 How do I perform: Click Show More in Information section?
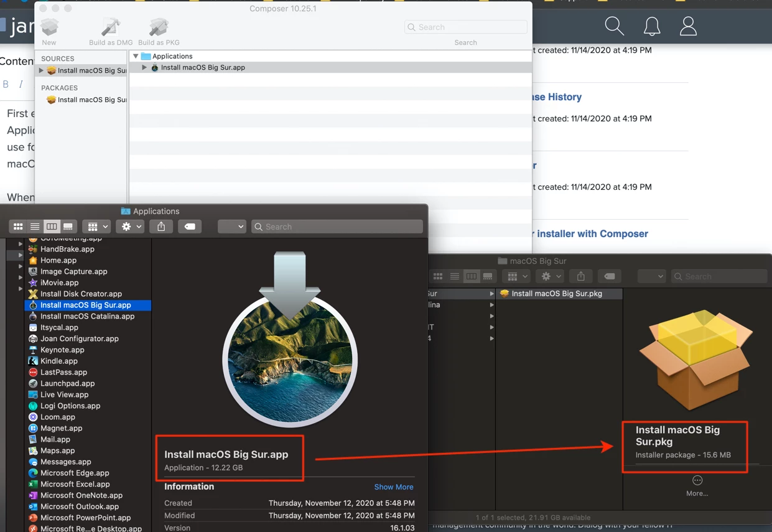(394, 487)
